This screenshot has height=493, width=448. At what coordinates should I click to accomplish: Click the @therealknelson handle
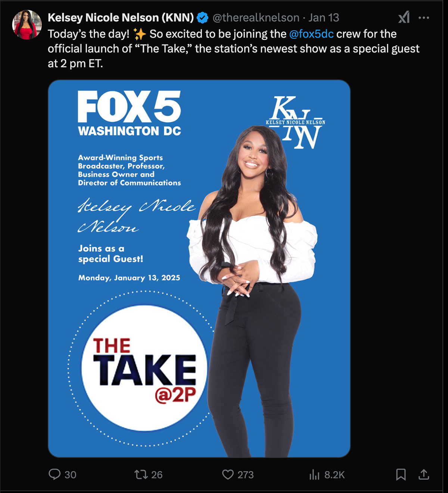[x=256, y=18]
